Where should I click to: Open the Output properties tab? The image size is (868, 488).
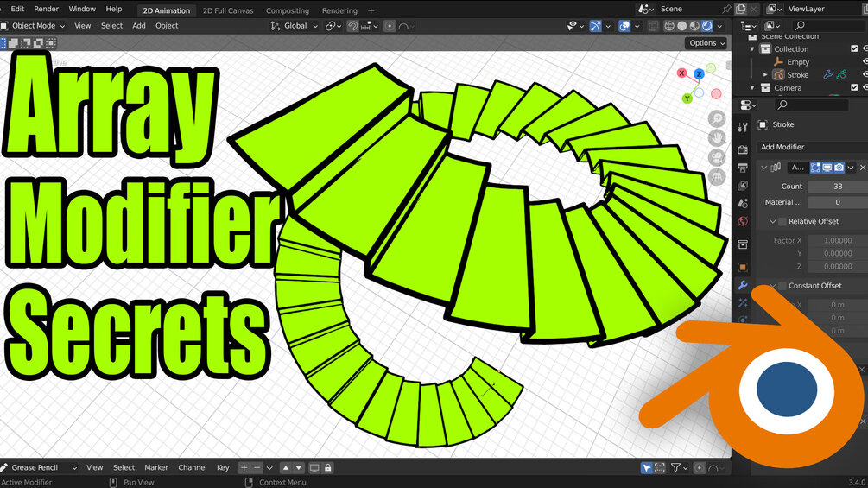(x=743, y=168)
